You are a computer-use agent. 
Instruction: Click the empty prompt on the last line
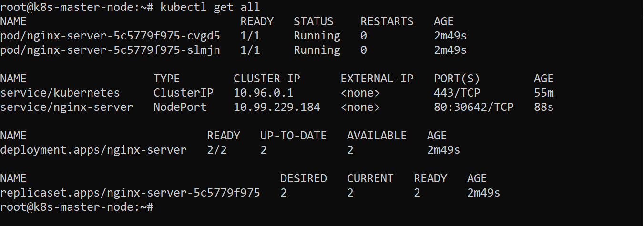[x=157, y=207]
